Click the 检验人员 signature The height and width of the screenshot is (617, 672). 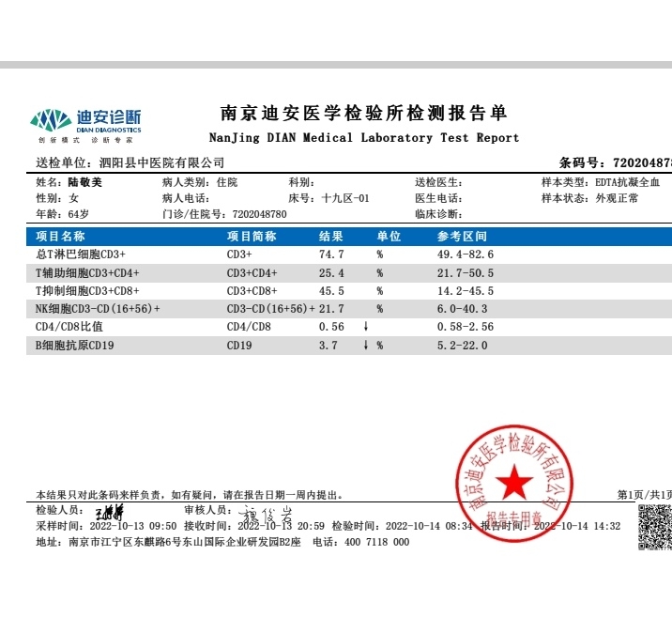tap(109, 512)
